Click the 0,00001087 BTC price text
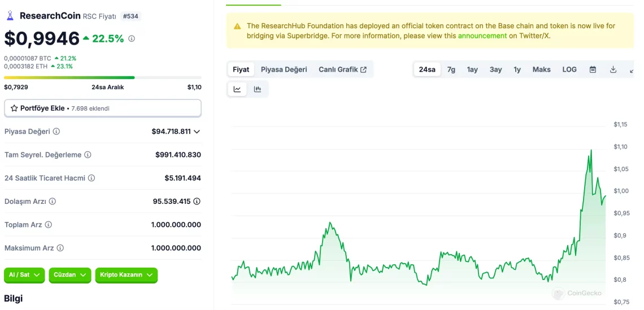 click(x=28, y=59)
